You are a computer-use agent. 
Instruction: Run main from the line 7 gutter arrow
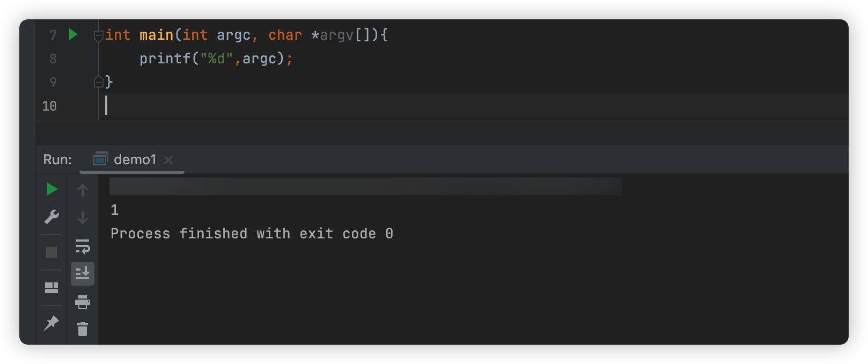point(73,35)
